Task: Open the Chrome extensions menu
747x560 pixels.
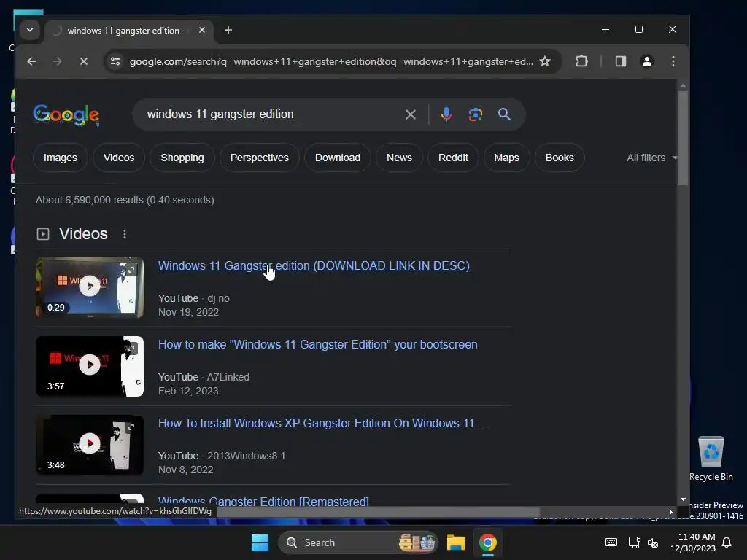Action: point(581,61)
